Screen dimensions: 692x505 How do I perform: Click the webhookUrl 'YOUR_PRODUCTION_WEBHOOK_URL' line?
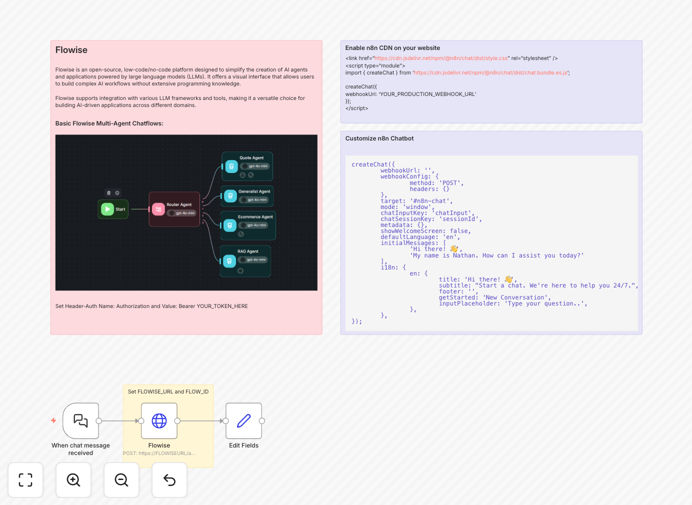click(x=410, y=94)
